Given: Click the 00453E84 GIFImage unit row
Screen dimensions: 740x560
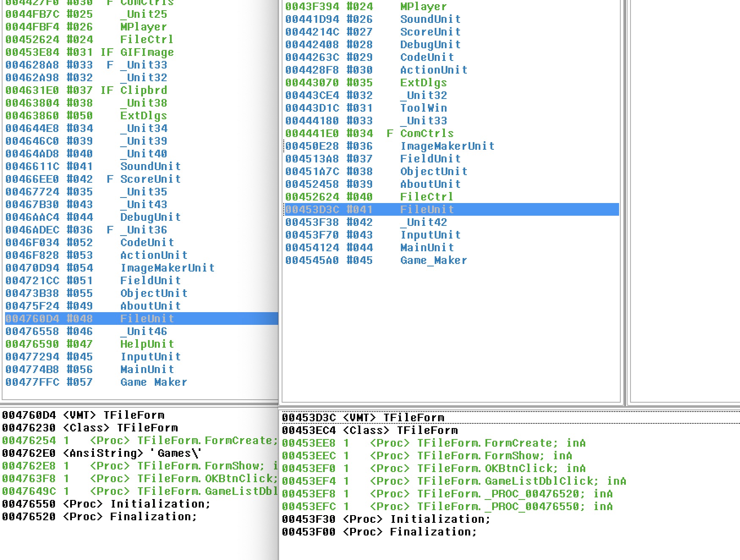Looking at the screenshot, I should coord(141,52).
